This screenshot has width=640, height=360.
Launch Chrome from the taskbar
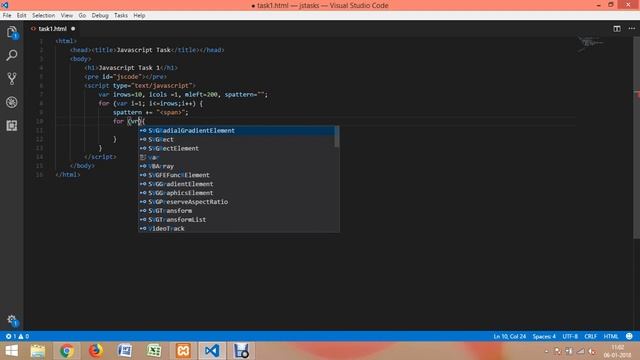click(67, 351)
